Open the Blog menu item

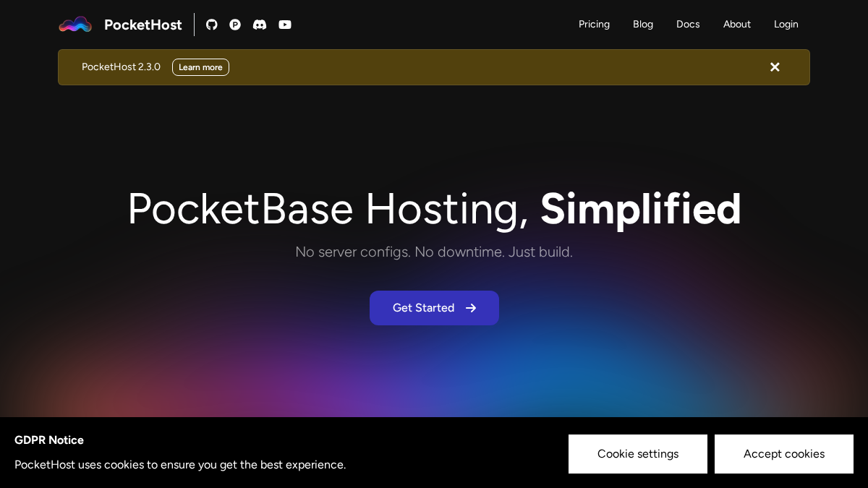coord(643,24)
